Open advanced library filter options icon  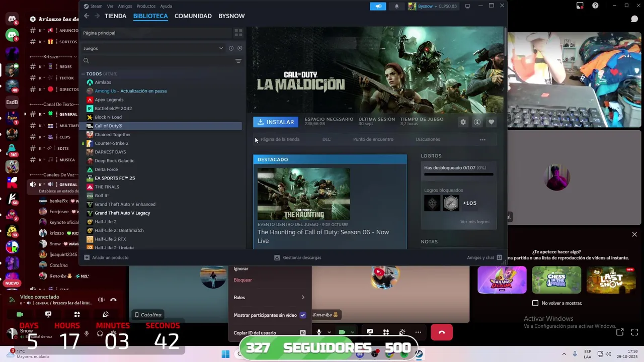point(238,61)
